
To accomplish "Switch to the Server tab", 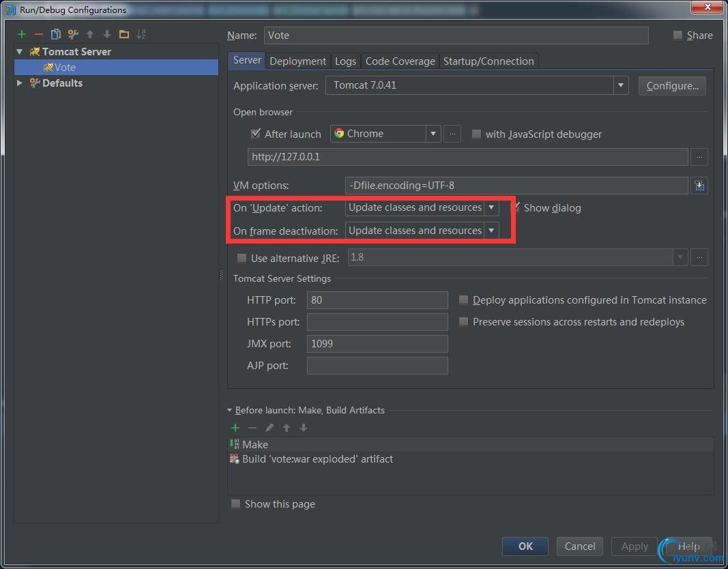I will 247,60.
